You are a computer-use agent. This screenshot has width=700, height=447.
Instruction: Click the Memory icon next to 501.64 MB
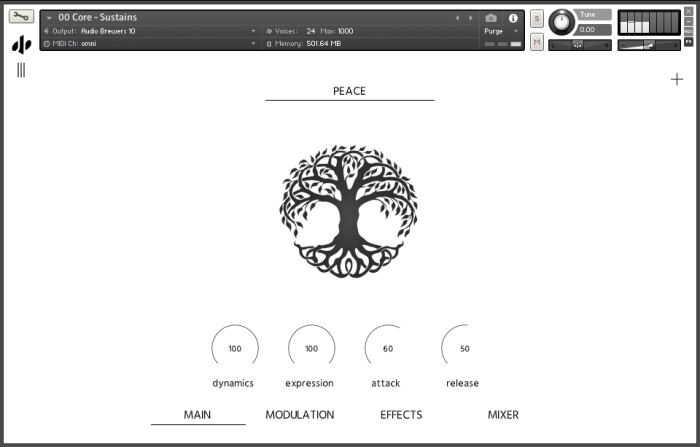269,44
